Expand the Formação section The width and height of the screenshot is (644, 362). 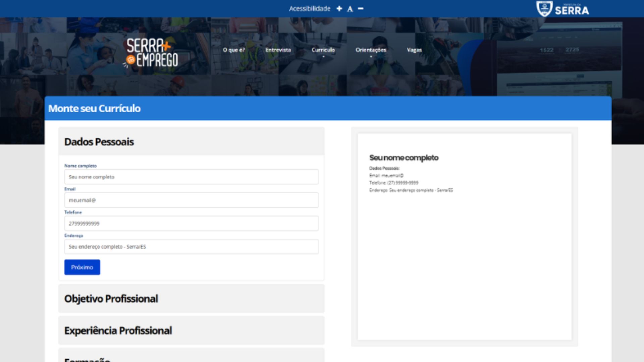click(191, 357)
